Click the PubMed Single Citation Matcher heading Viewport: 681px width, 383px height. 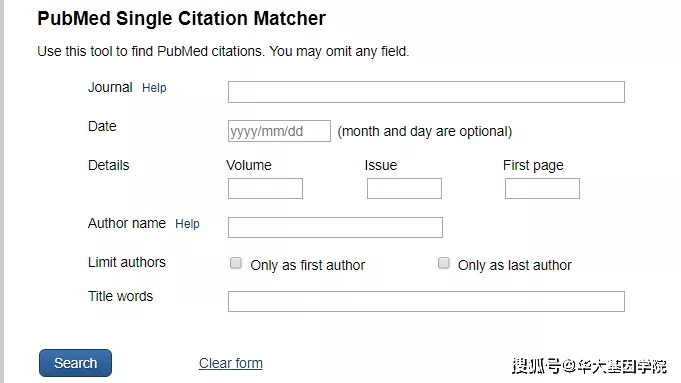click(182, 19)
